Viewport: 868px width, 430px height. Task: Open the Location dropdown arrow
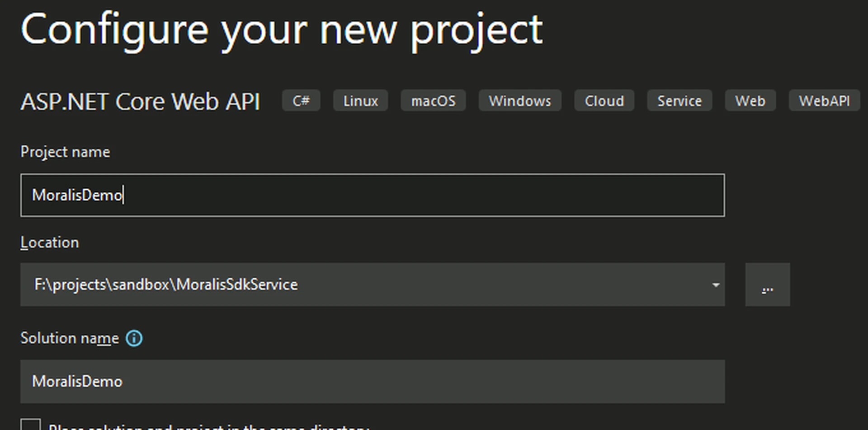(715, 285)
